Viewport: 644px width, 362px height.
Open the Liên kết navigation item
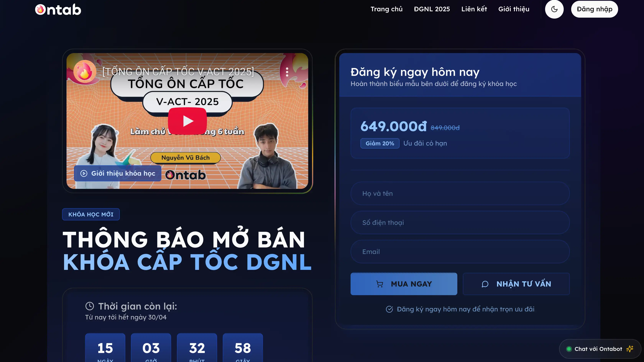pos(474,9)
